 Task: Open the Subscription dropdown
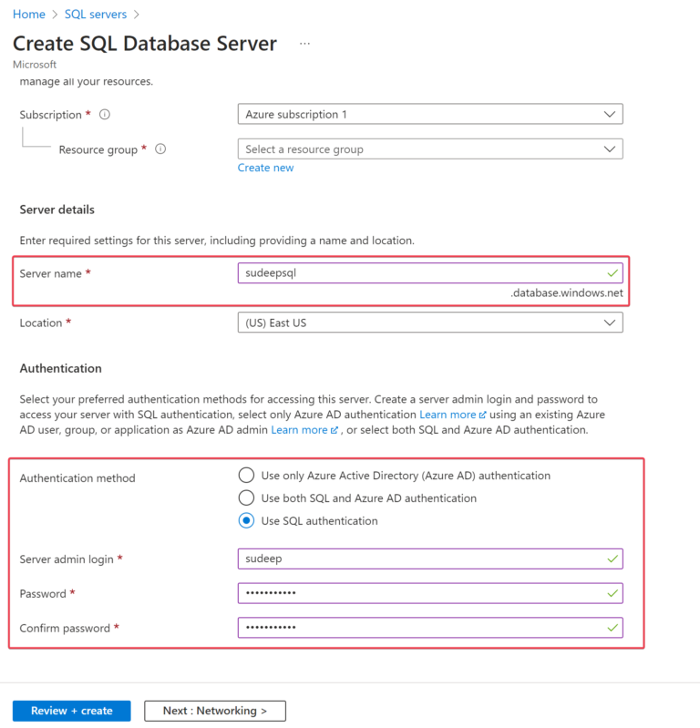[x=429, y=115]
